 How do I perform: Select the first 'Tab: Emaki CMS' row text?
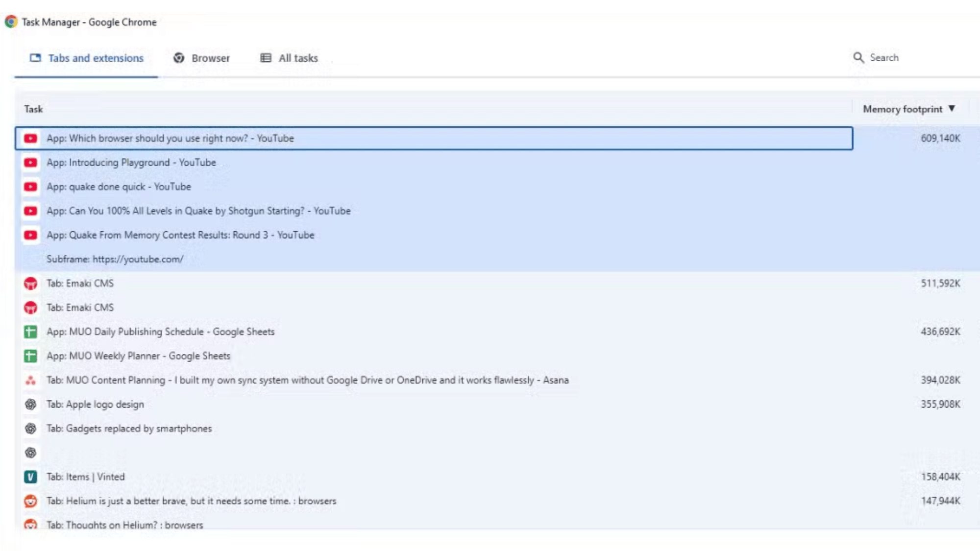(x=80, y=284)
